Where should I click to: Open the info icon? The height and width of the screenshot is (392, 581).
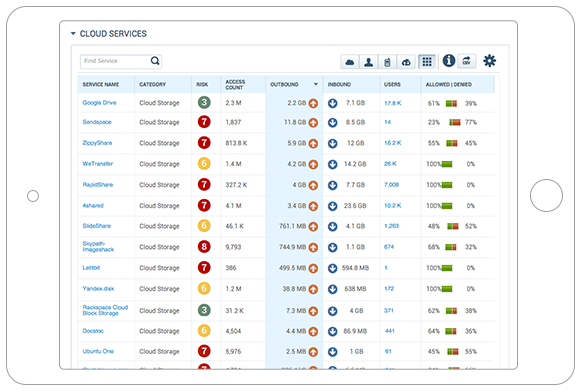449,60
